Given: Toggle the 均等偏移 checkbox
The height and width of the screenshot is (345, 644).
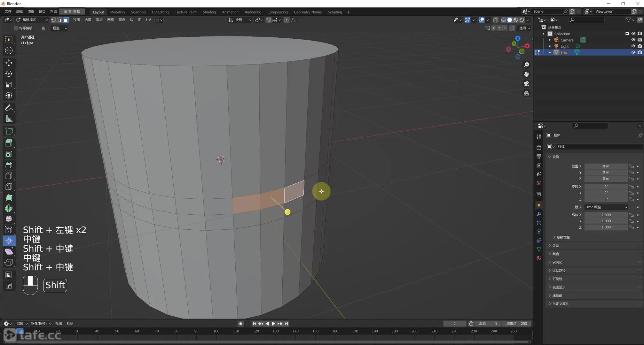Looking at the screenshot, I should tap(16, 28).
